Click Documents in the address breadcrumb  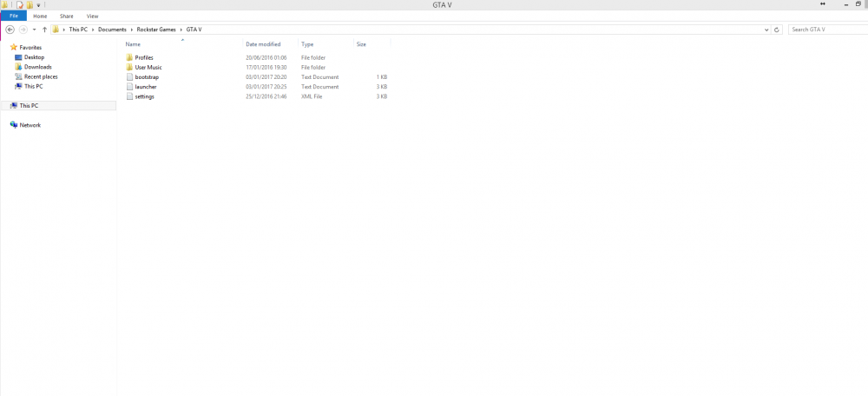click(x=112, y=30)
